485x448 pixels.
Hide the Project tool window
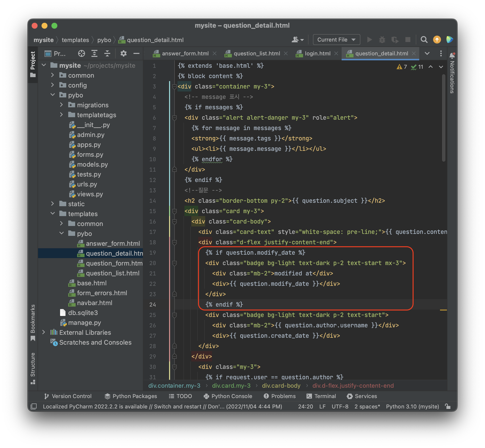pos(136,53)
